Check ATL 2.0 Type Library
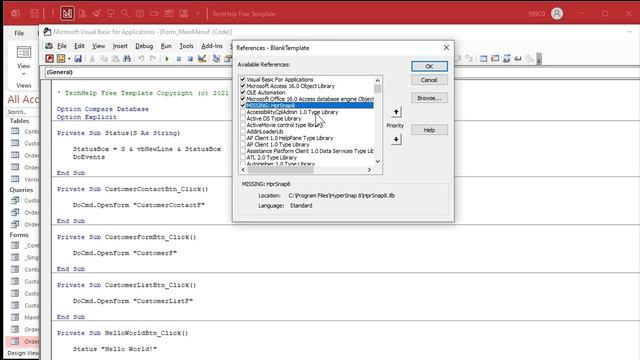Image resolution: width=640 pixels, height=360 pixels. tap(243, 158)
